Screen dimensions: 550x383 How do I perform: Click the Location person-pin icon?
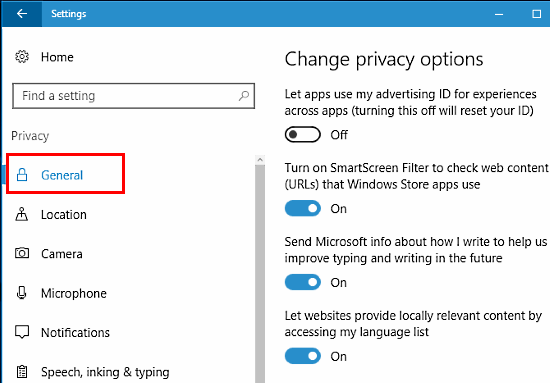(x=22, y=214)
